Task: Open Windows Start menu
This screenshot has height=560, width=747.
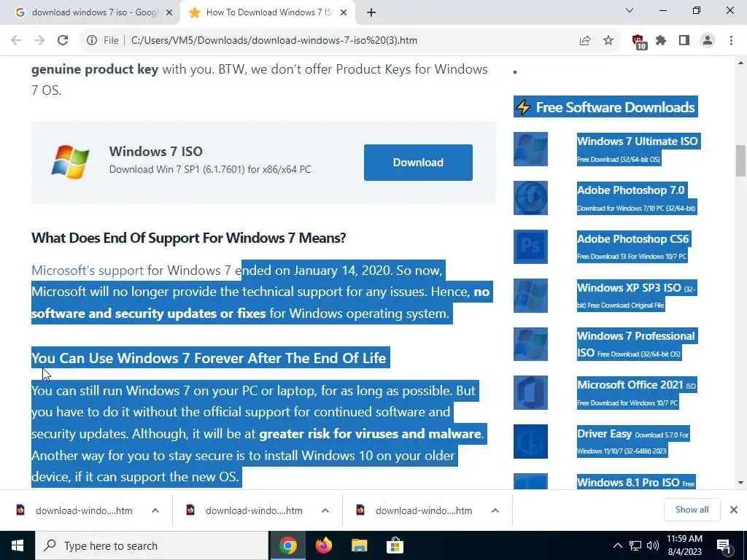Action: pos(18,545)
